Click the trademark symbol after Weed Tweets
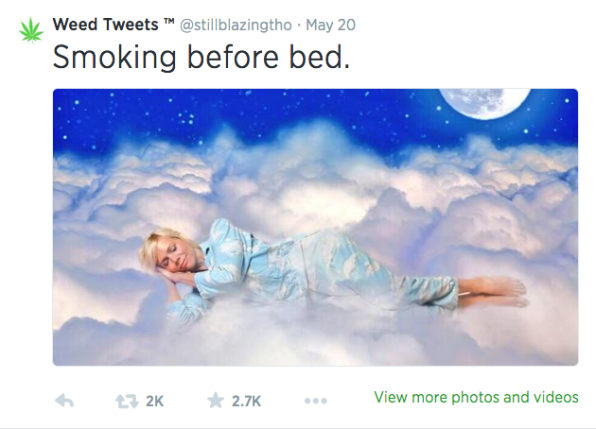 click(x=169, y=21)
